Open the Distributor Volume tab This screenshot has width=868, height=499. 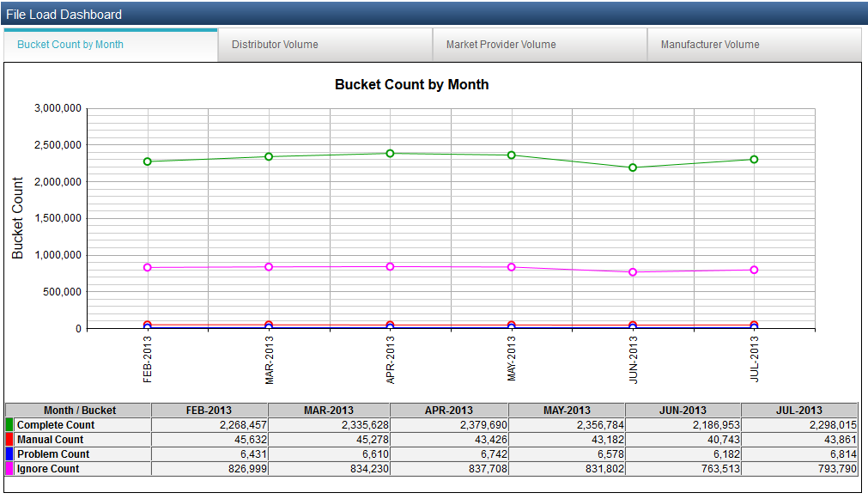[x=325, y=45]
